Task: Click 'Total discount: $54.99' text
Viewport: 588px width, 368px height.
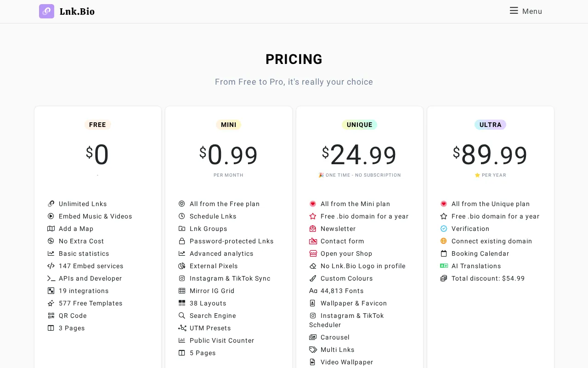Action: (488, 278)
